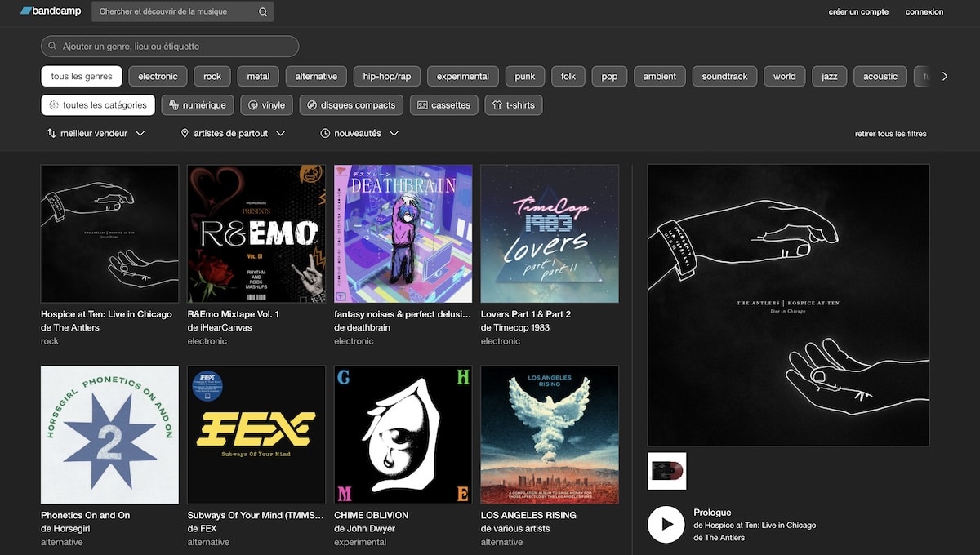The image size is (980, 555).
Task: Play the Prologue track
Action: tap(666, 525)
